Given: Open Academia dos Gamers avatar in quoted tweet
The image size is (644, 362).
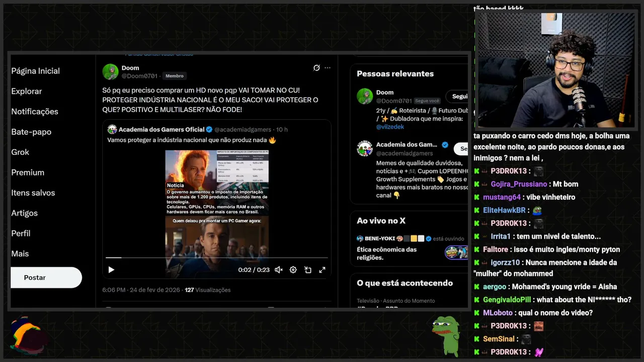Looking at the screenshot, I should tap(112, 130).
